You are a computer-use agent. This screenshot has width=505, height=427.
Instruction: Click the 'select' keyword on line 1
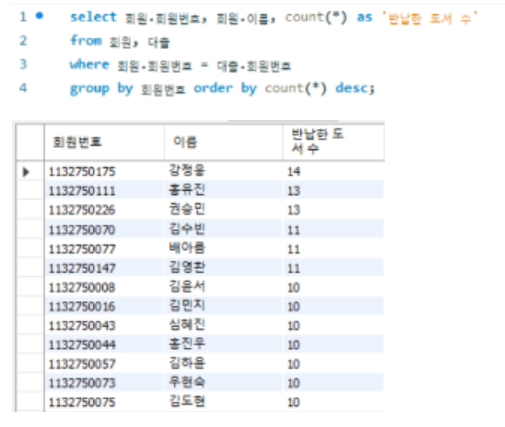click(93, 17)
